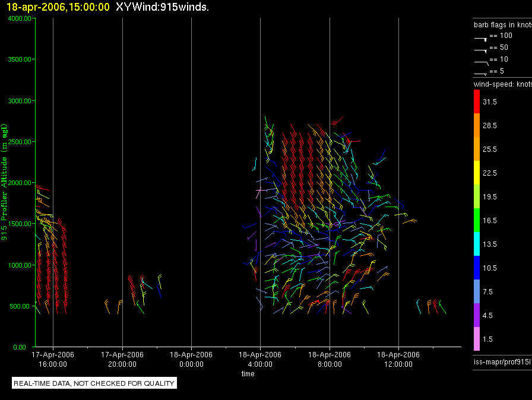Click the 'barb flags in knots' legend heading
This screenshot has height=400, width=532.
click(x=502, y=25)
